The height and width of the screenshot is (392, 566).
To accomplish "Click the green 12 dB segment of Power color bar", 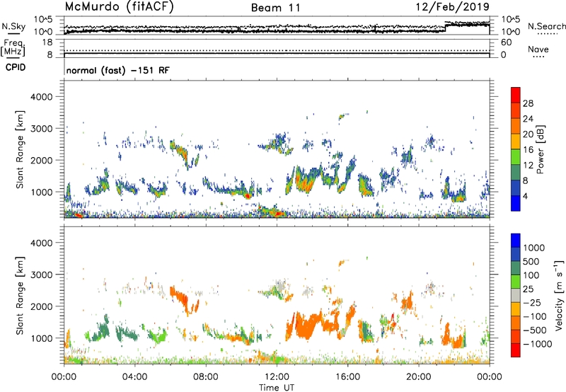I will (516, 156).
